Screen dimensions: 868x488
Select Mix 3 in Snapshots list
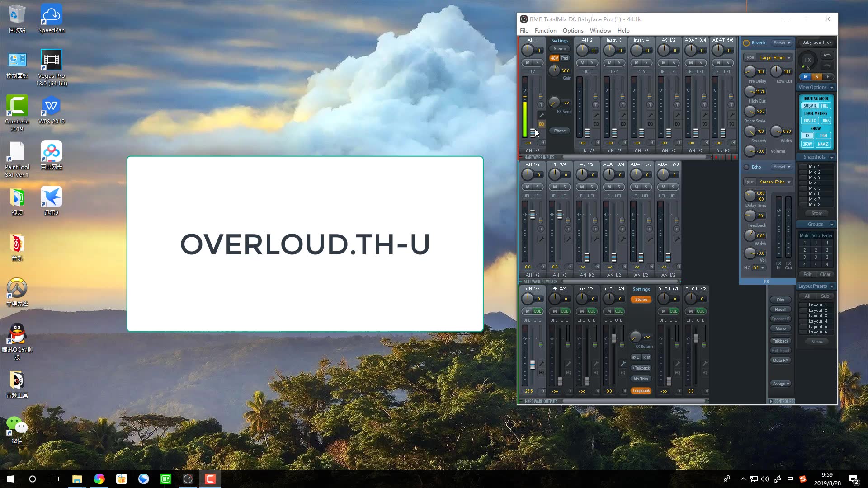point(814,178)
